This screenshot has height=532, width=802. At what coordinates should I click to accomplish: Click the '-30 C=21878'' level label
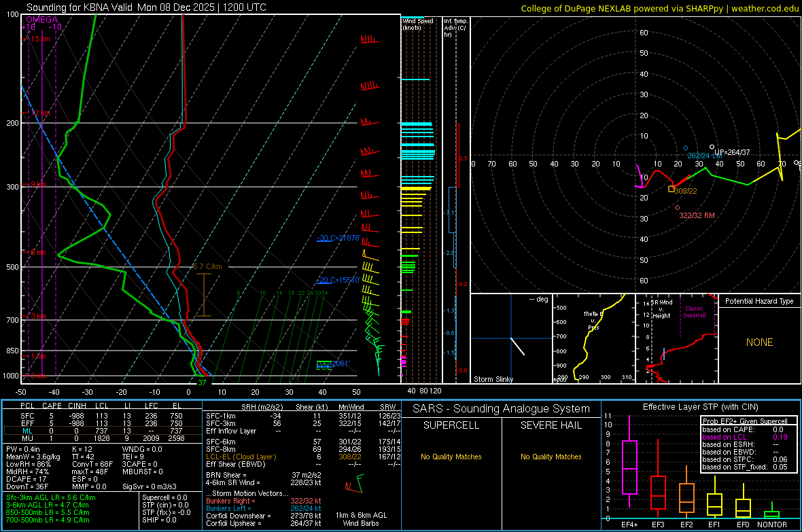(338, 238)
